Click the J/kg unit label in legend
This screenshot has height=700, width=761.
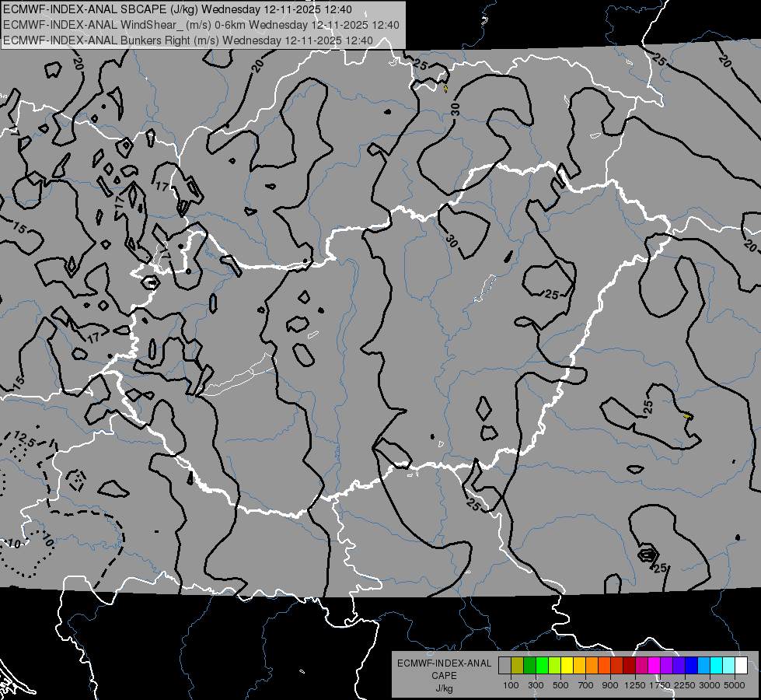pyautogui.click(x=444, y=688)
